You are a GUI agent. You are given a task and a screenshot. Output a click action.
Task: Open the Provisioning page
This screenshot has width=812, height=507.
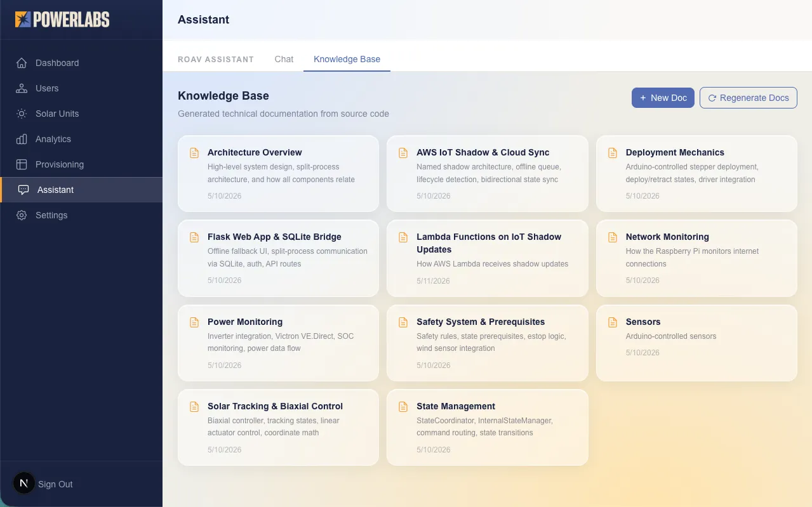point(81,164)
